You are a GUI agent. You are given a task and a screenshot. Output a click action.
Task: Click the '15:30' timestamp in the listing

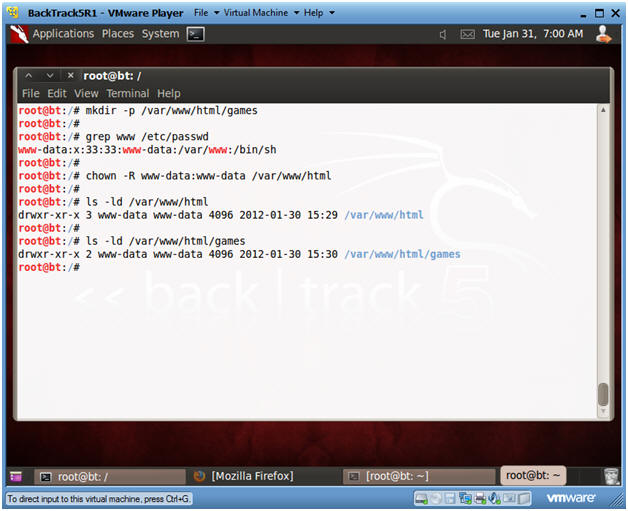tap(322, 254)
